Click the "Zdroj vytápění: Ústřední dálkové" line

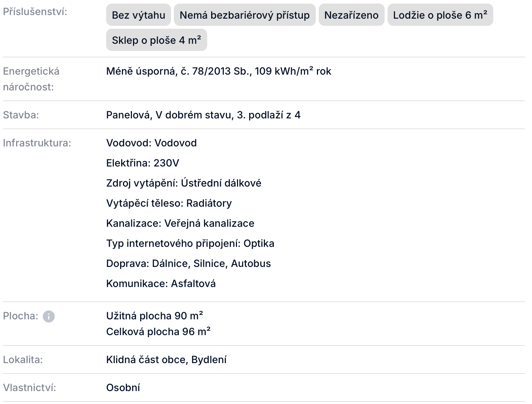184,183
